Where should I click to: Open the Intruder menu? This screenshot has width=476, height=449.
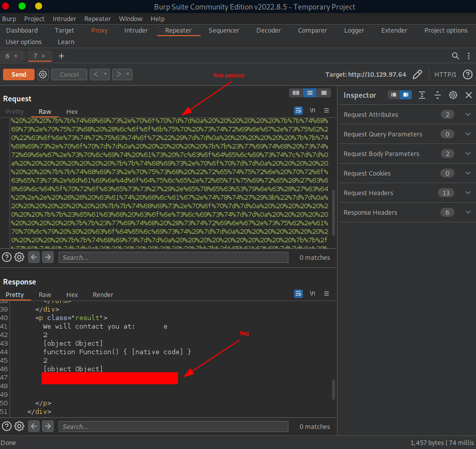tap(64, 19)
